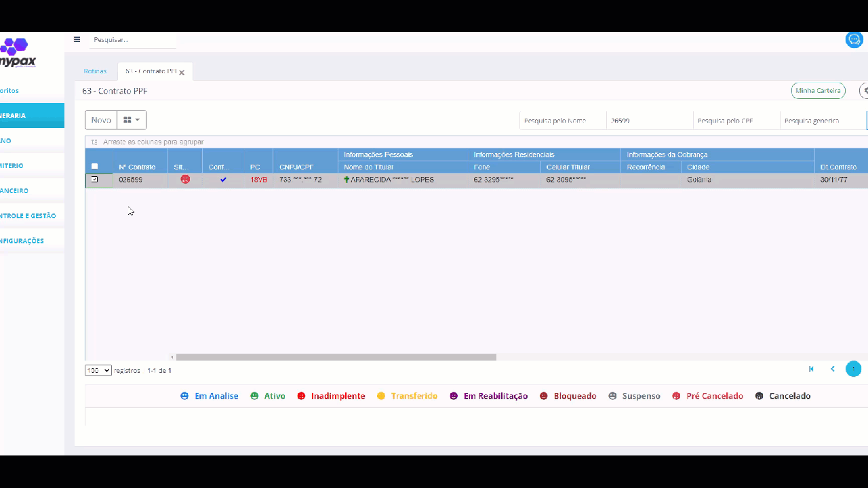Click the Inadimplente status legend icon
Image resolution: width=868 pixels, height=488 pixels.
tap(301, 396)
